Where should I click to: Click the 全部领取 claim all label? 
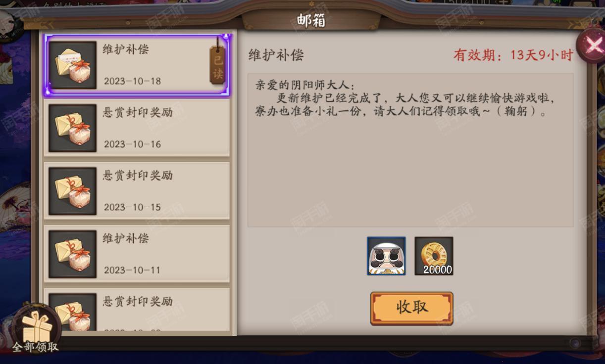click(x=35, y=347)
